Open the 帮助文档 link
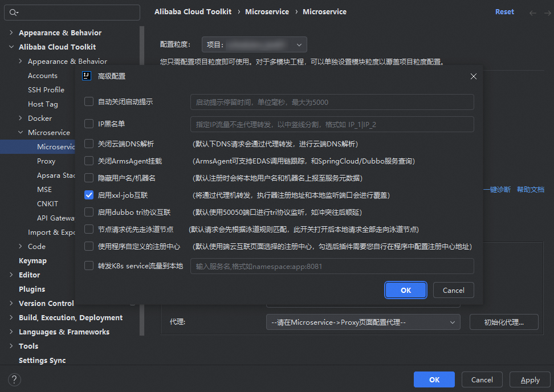The image size is (554, 392). click(530, 190)
